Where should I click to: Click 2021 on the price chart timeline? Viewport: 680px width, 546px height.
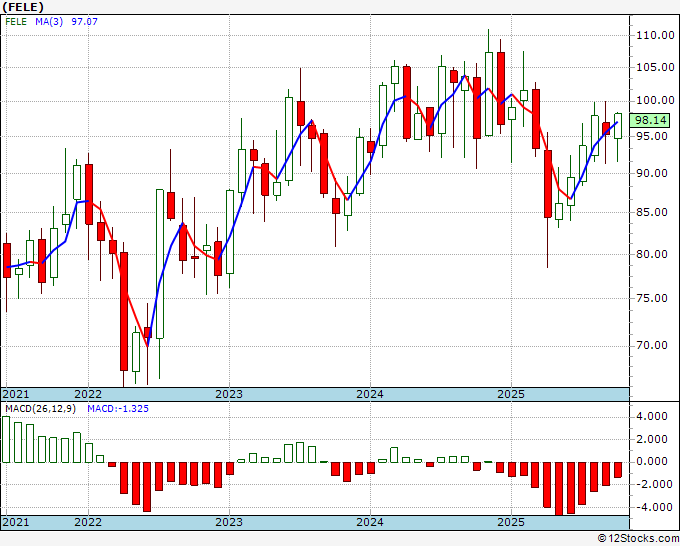point(16,394)
